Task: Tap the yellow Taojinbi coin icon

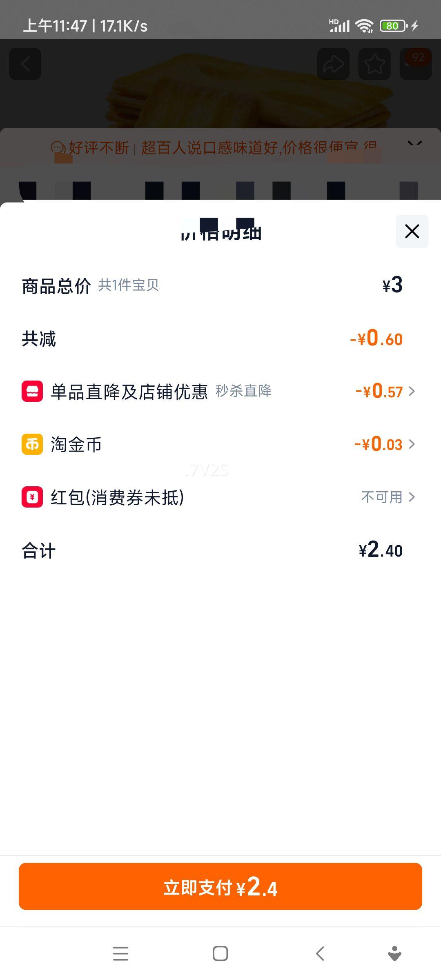Action: click(32, 444)
